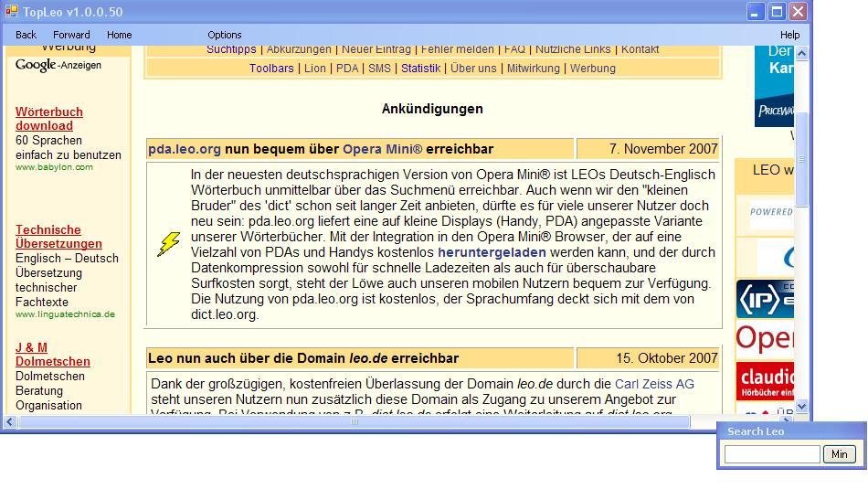Screen dimensions: 868x489
Task: Open the Suchtipps link
Action: point(231,49)
